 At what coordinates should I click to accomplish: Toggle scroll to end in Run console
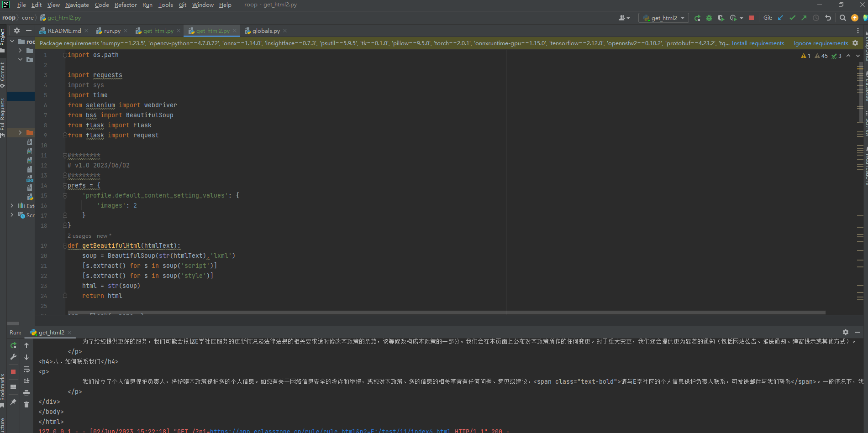tap(26, 381)
